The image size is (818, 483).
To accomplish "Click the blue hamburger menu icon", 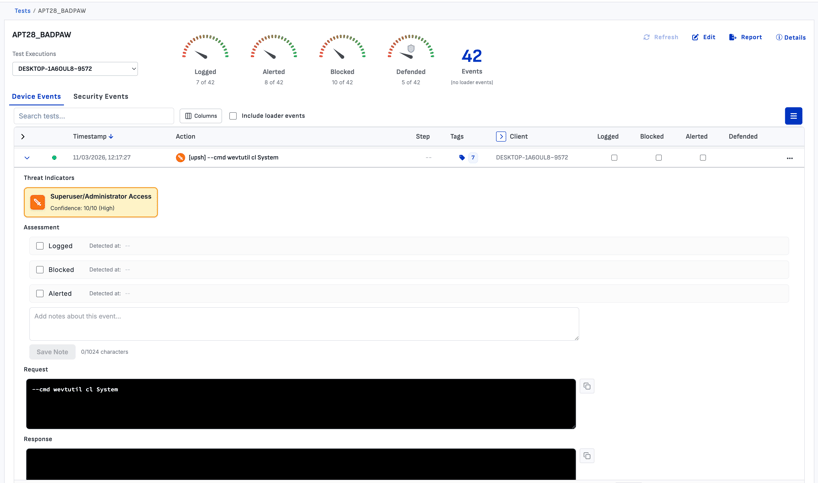I will (793, 116).
